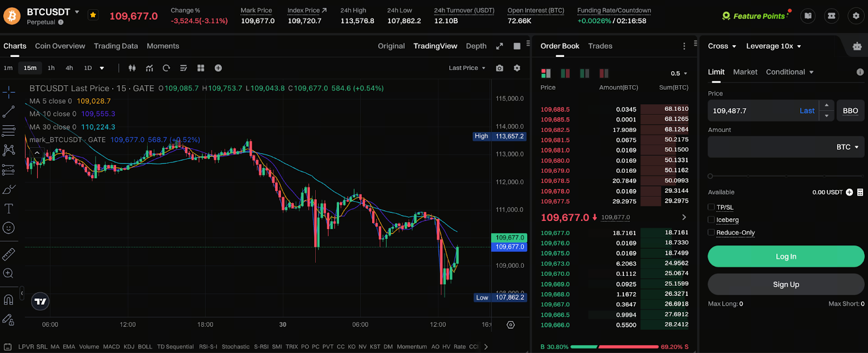Open the Cross margin mode dropdown
868x353 pixels.
[x=722, y=46]
